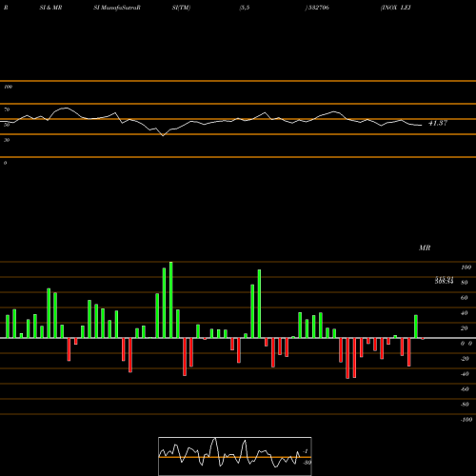Screen dimensions: 476x476
Task: Click the "-100" label on the MR scale
Action: click(x=466, y=420)
